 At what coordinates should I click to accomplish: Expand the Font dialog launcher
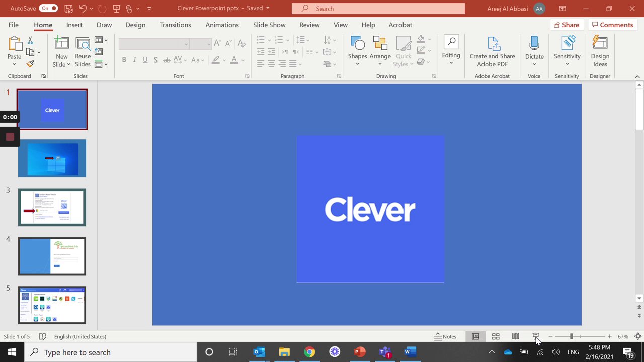[x=247, y=76]
